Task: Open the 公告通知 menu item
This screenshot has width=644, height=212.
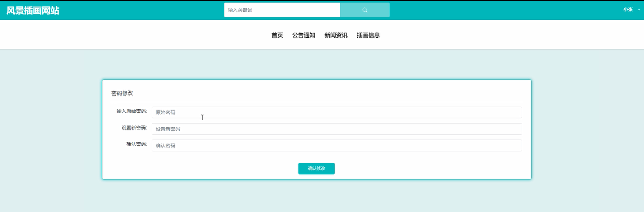Action: pyautogui.click(x=304, y=35)
